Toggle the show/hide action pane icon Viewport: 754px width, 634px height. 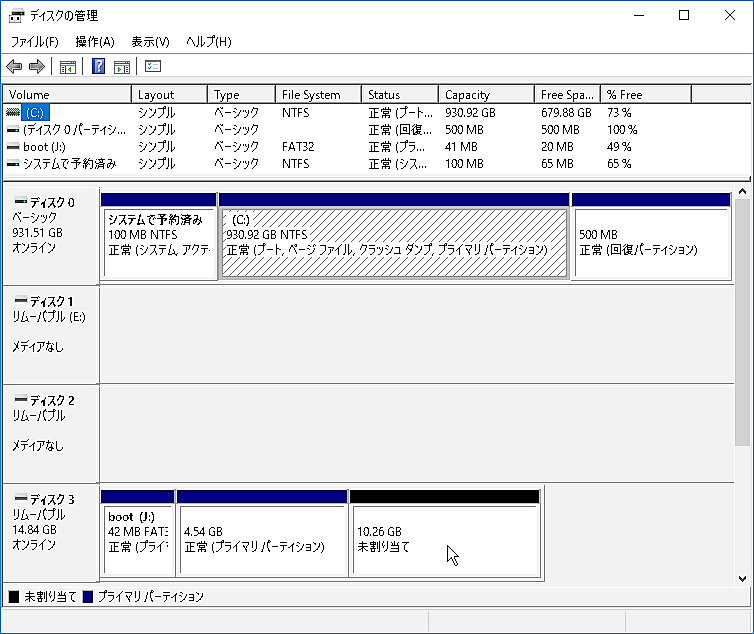pos(121,67)
